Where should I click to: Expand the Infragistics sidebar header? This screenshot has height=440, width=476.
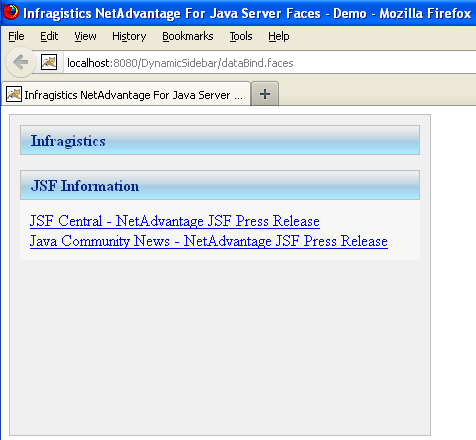click(220, 140)
